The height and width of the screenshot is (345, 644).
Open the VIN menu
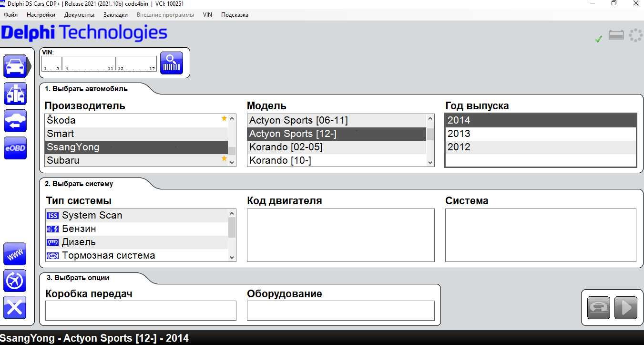pyautogui.click(x=207, y=15)
